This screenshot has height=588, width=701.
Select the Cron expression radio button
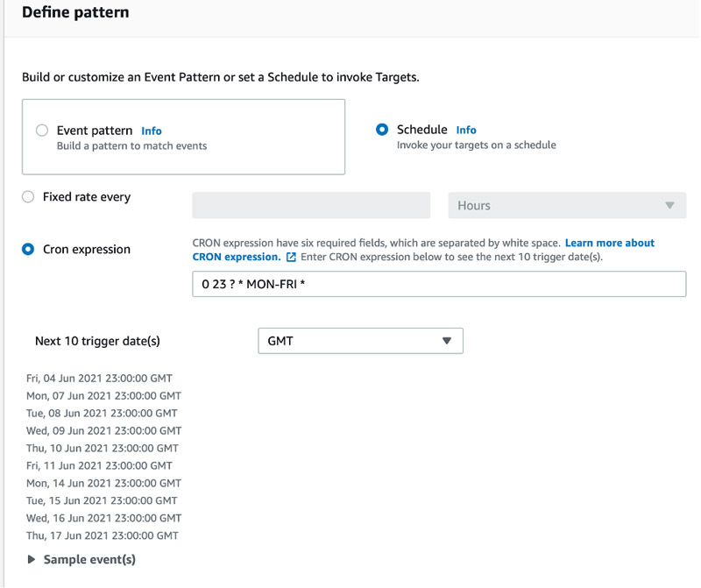28,249
